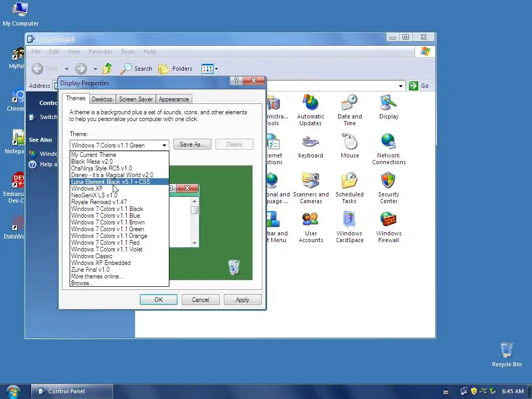
Task: Switch to the Desktop tab
Action: 102,99
